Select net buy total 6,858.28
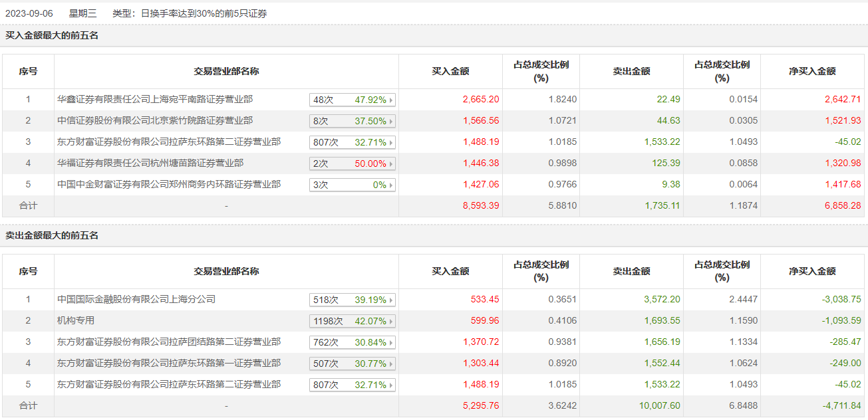This screenshot has height=420, width=868. (843, 206)
